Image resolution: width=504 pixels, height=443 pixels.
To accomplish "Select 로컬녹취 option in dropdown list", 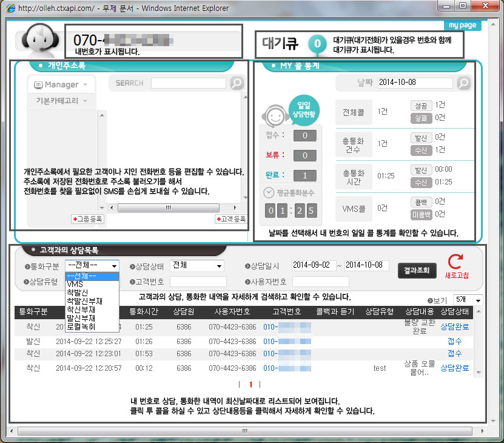I will 84,325.
